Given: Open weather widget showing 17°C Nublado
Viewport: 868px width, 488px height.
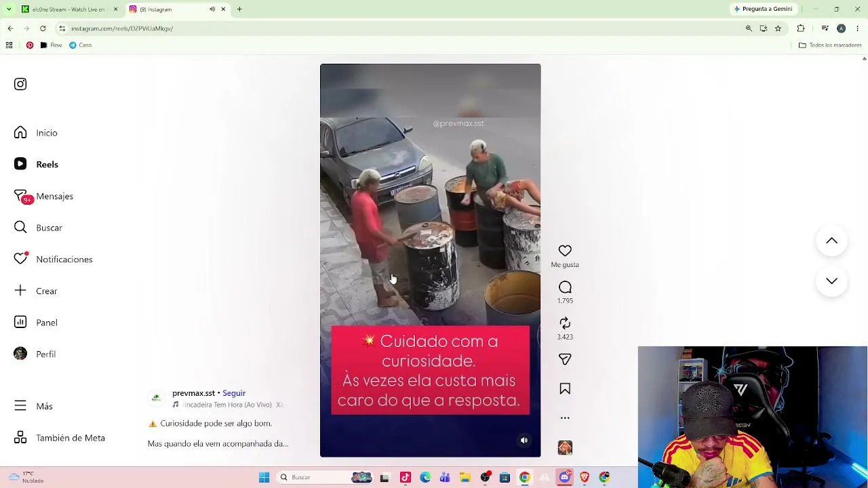Looking at the screenshot, I should pos(26,478).
